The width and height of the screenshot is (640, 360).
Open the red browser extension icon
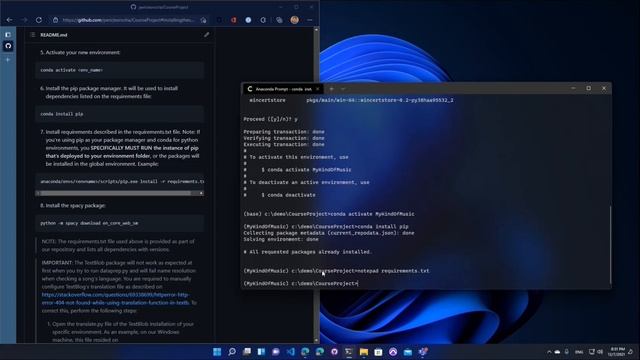coord(233,20)
